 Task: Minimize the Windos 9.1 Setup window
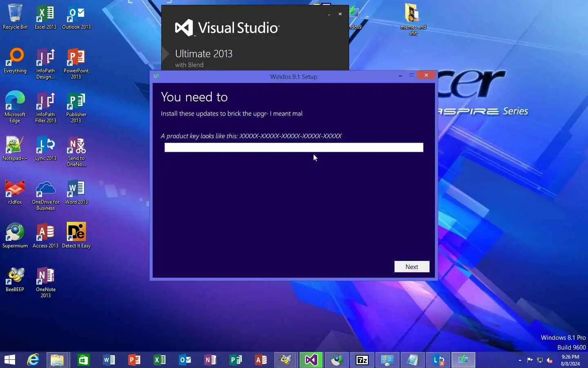point(401,76)
